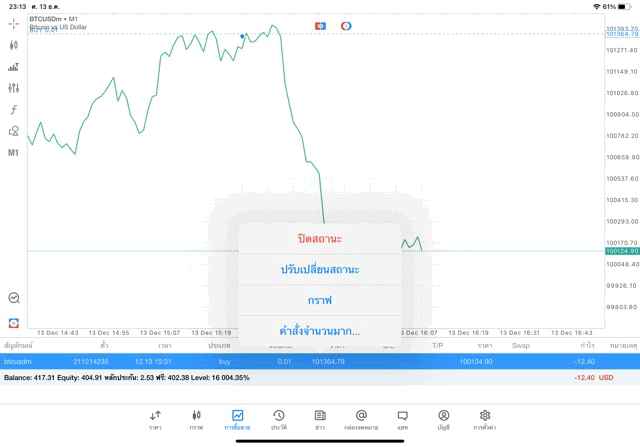Image resolution: width=640 pixels, height=447 pixels.
Task: Open the objects shapes icon
Action: [x=14, y=131]
